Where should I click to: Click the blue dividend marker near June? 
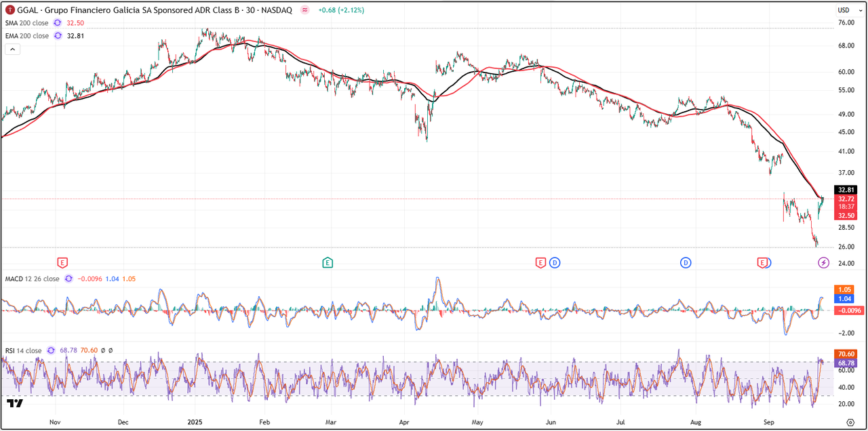click(x=555, y=262)
